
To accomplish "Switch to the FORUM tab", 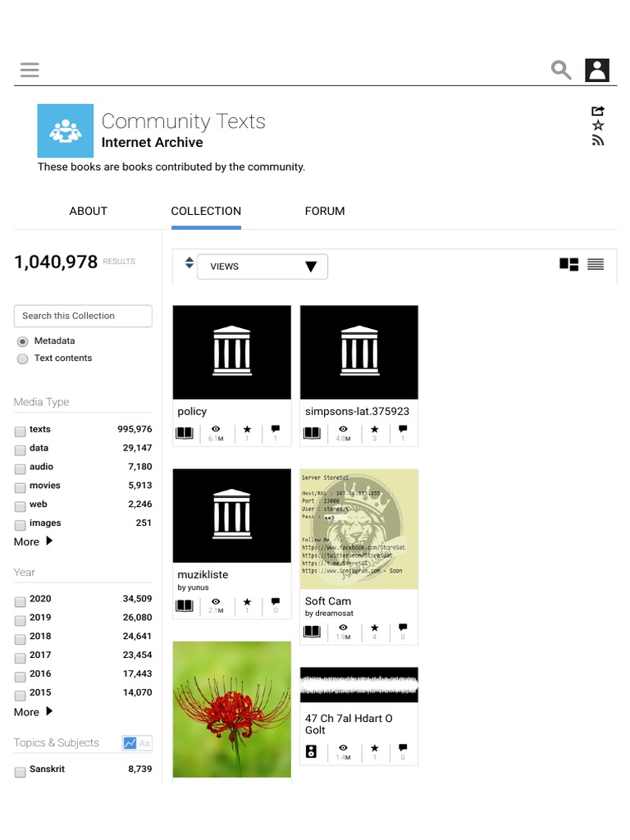I will (x=325, y=211).
